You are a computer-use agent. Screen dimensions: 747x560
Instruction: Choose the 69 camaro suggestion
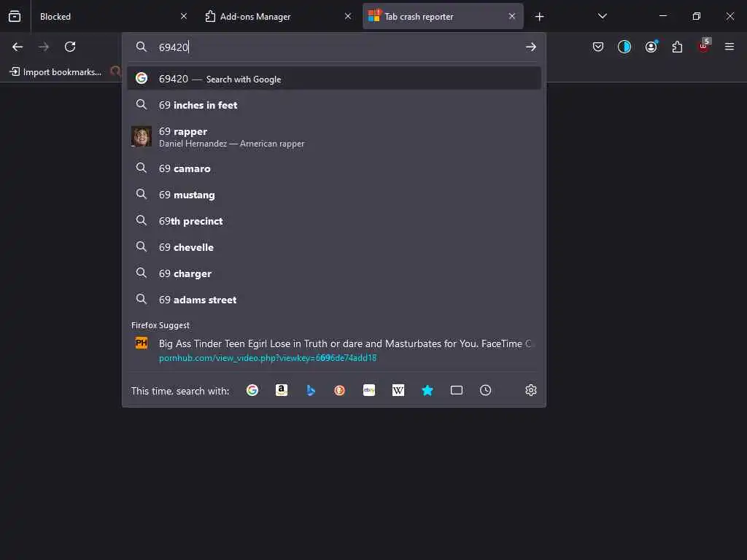(334, 168)
